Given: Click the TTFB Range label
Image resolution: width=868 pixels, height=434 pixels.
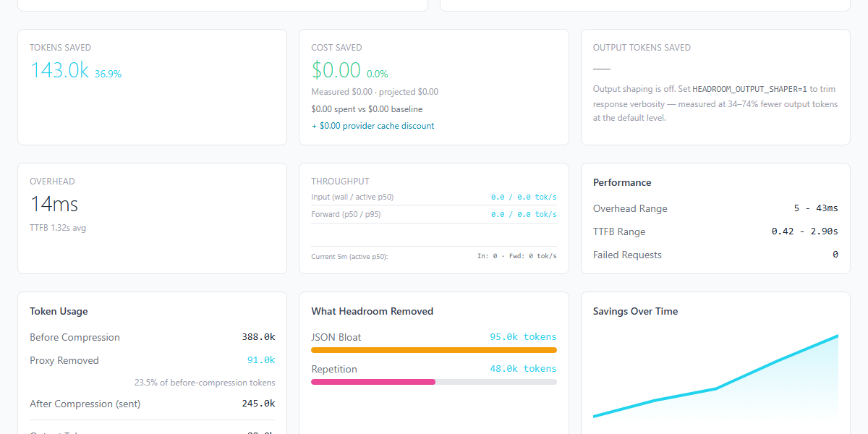Looking at the screenshot, I should [619, 231].
